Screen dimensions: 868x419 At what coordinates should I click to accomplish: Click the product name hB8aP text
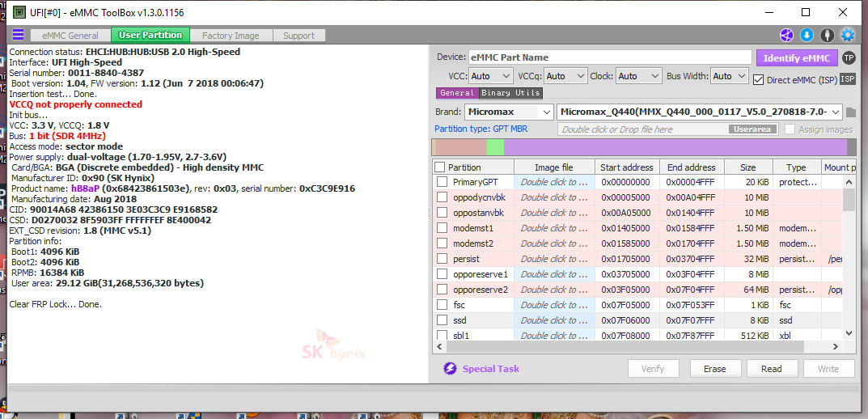[85, 188]
